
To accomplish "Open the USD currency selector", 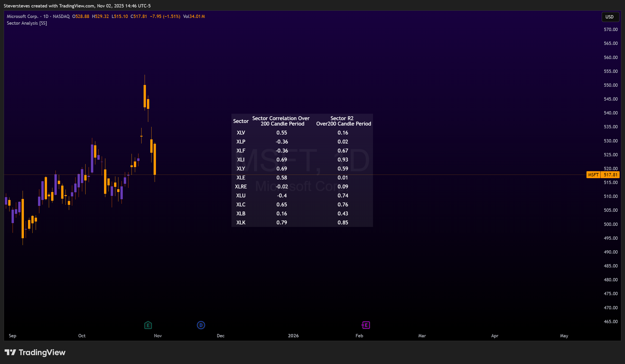I will click(610, 17).
